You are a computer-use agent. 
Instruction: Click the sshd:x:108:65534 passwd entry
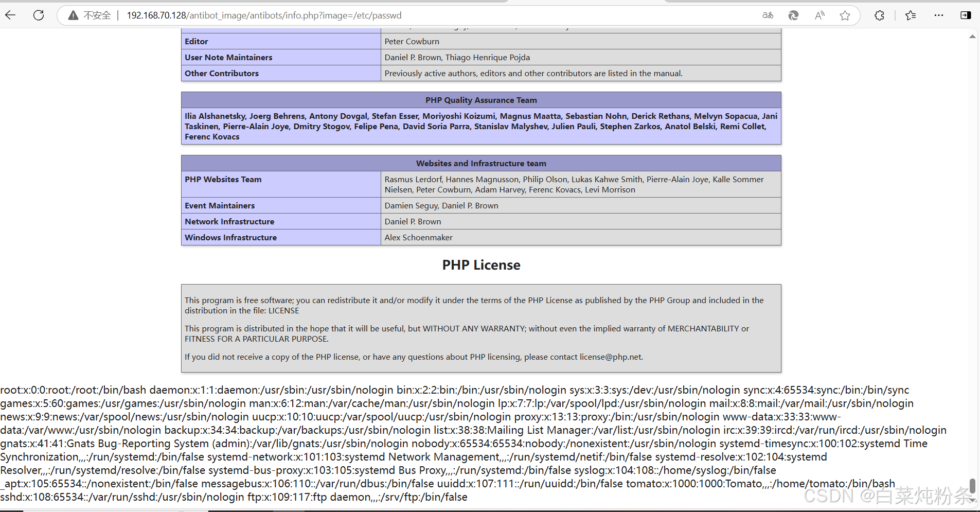pyautogui.click(x=122, y=497)
